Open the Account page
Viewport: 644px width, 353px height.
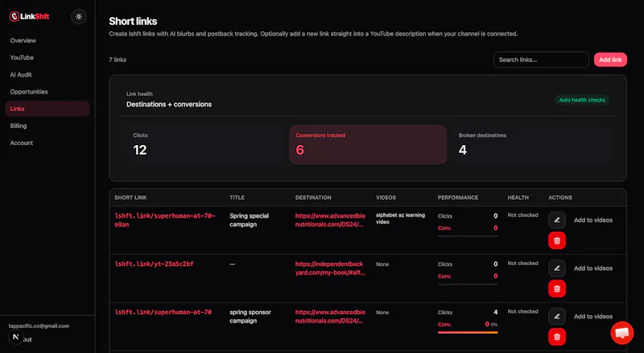click(22, 143)
